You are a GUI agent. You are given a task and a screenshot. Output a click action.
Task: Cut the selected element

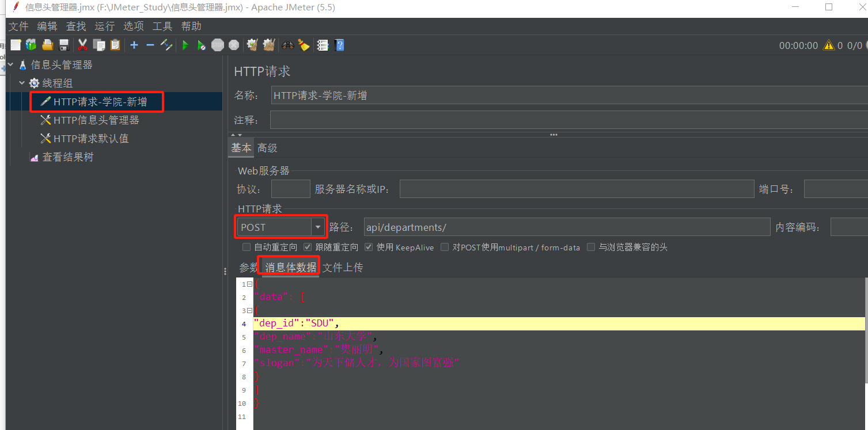(82, 45)
